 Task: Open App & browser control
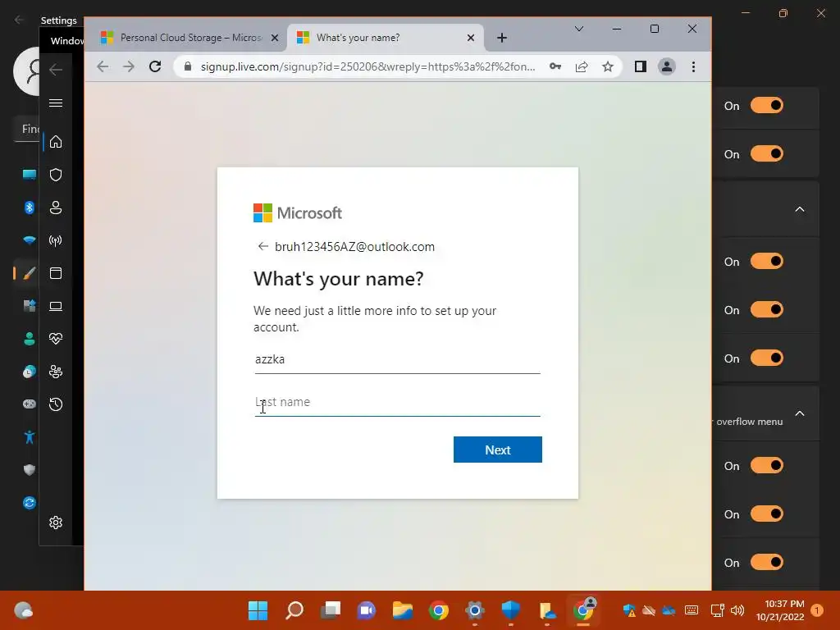pyautogui.click(x=56, y=273)
